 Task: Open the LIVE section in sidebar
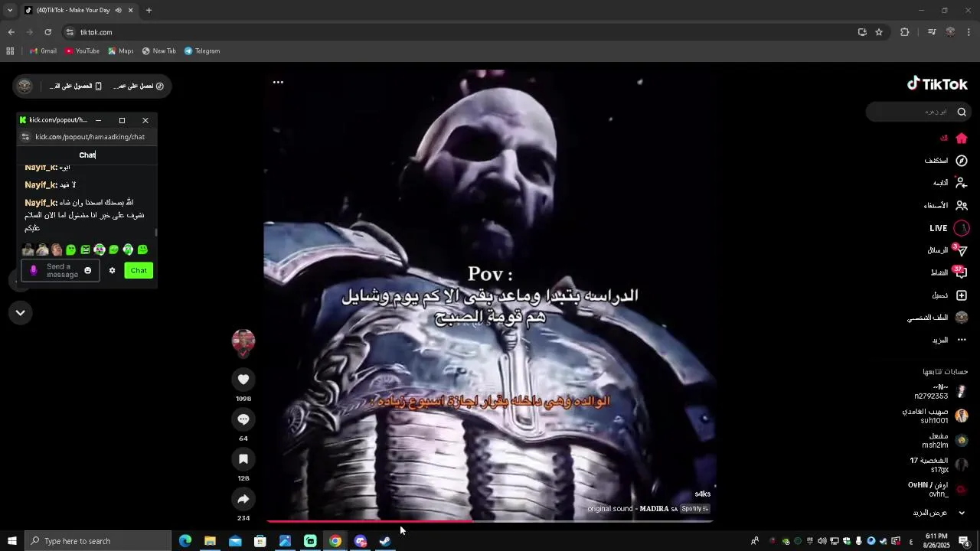[949, 228]
